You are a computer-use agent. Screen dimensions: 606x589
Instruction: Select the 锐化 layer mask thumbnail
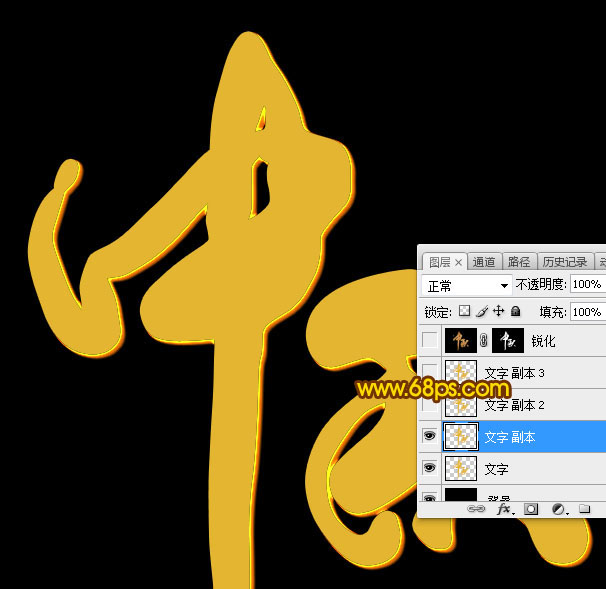[508, 340]
